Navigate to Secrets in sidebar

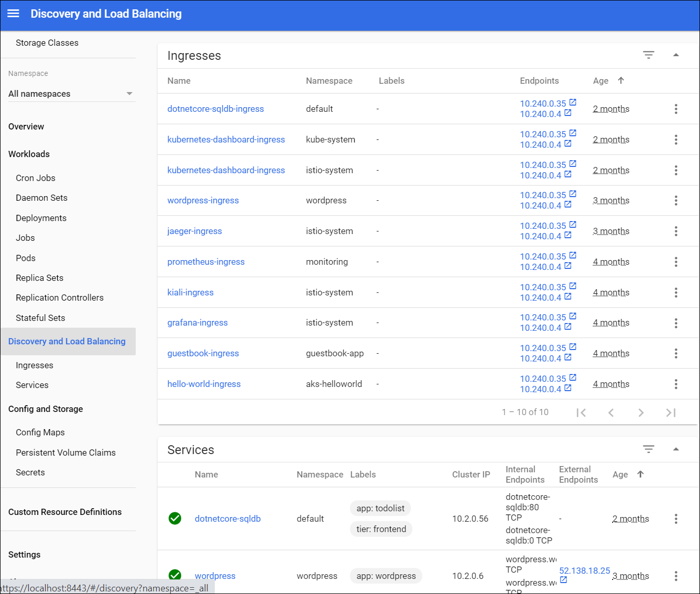30,472
